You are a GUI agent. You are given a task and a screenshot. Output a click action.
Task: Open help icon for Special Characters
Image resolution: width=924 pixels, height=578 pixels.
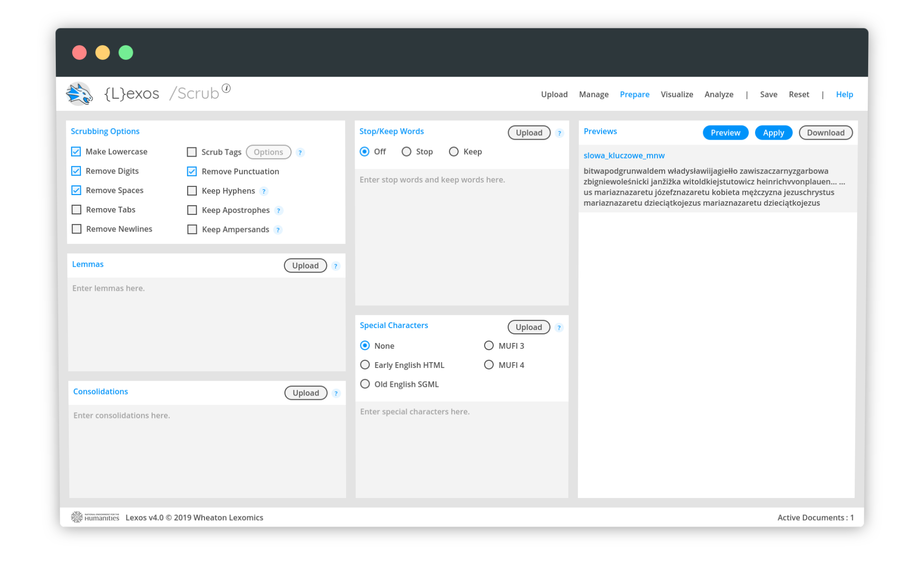(559, 328)
